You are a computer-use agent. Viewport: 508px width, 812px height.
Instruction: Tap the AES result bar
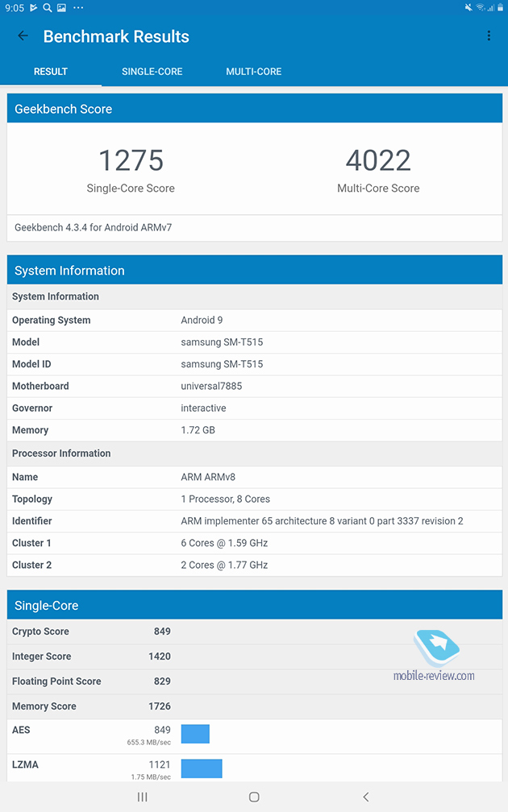195,734
